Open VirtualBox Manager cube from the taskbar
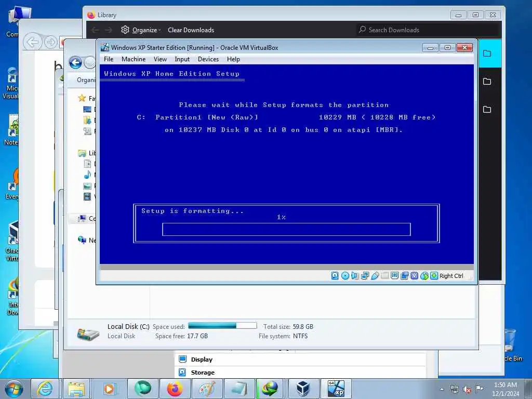 pyautogui.click(x=303, y=389)
